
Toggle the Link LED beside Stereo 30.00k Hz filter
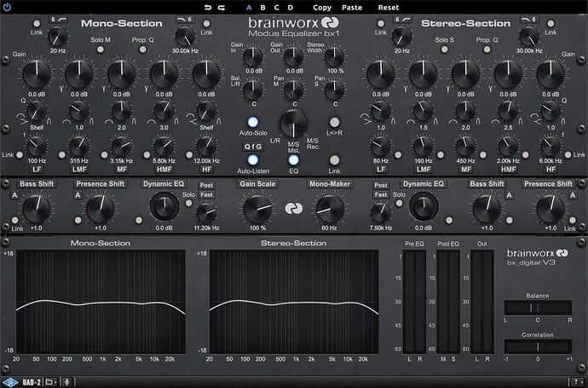551,23
